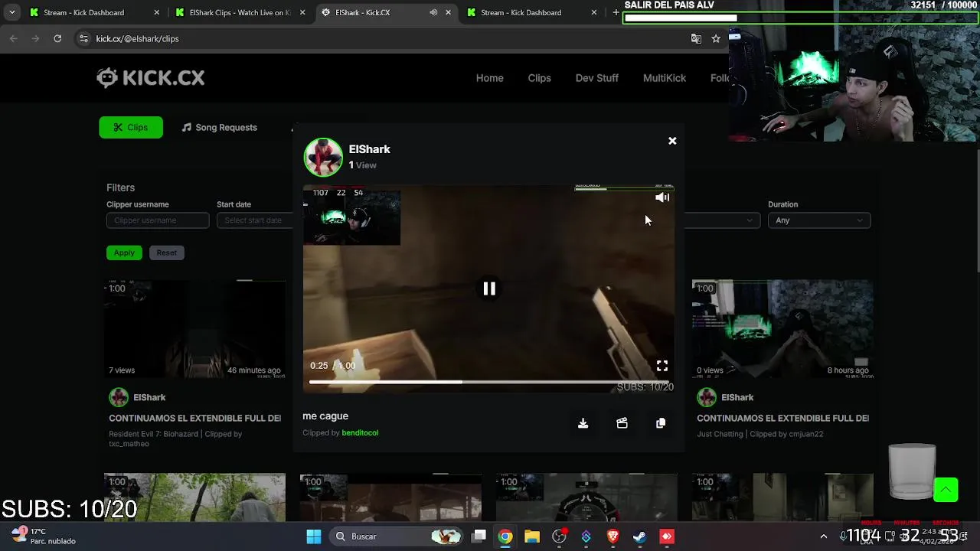Go back in browser history

[x=14, y=38]
